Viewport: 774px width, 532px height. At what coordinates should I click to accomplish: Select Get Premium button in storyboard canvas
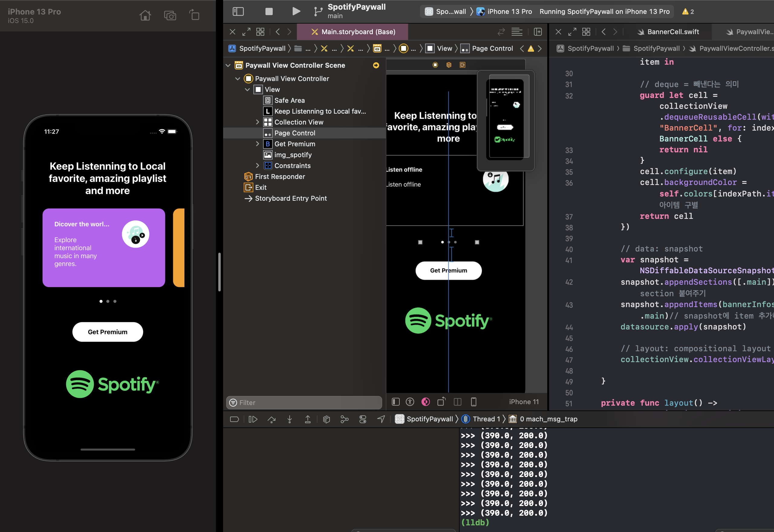click(448, 270)
